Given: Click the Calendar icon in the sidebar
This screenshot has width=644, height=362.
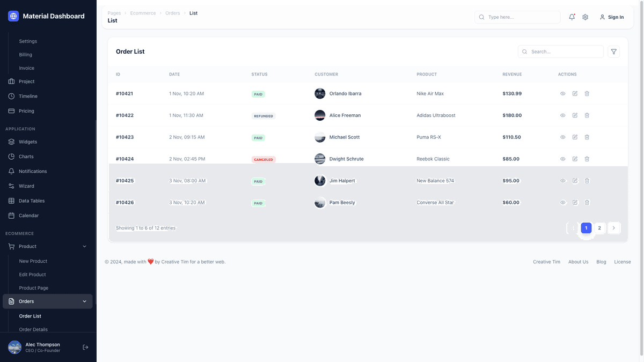Looking at the screenshot, I should point(12,215).
